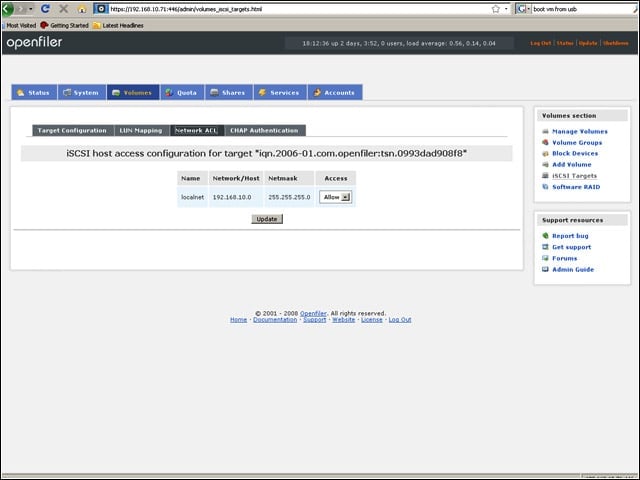
Task: Open the LUN Mapping tab
Action: coord(141,131)
